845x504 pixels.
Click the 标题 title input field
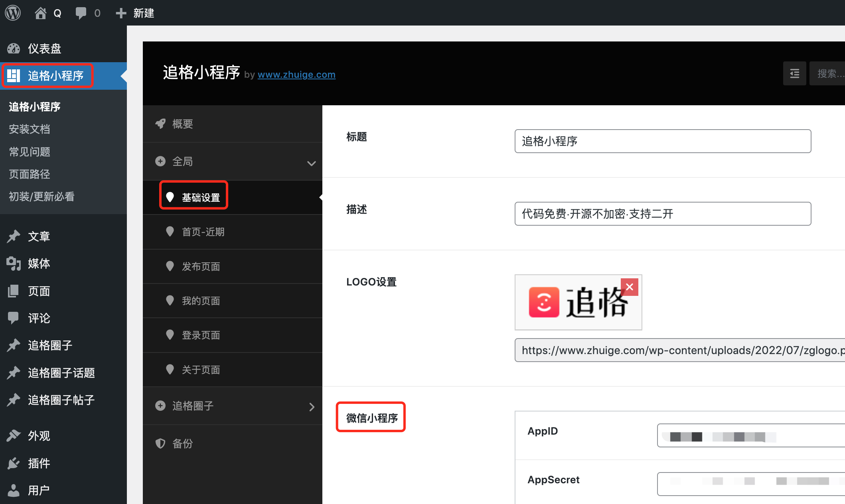[x=663, y=141]
